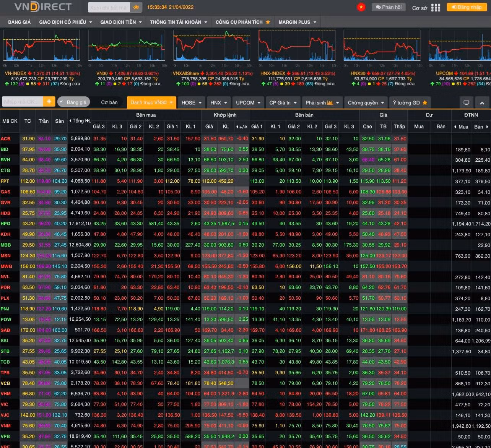Click the Vietnam flag language icon
The width and height of the screenshot is (491, 448).
point(361,7)
